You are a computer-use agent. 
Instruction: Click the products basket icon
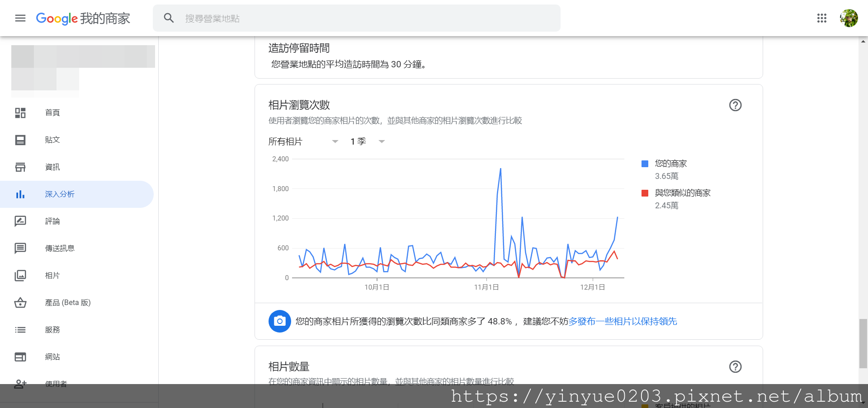[20, 302]
